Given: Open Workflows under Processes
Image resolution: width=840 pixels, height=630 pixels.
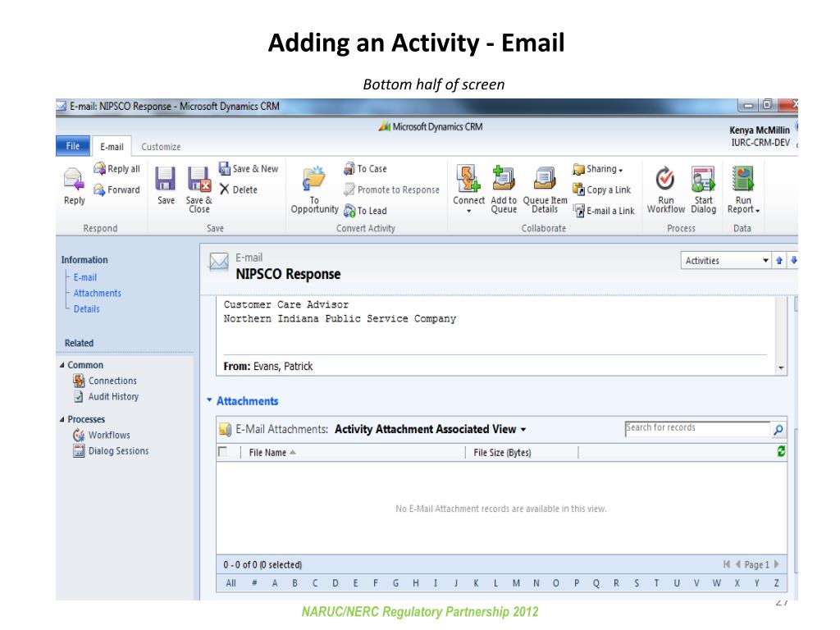Looking at the screenshot, I should pyautogui.click(x=102, y=435).
